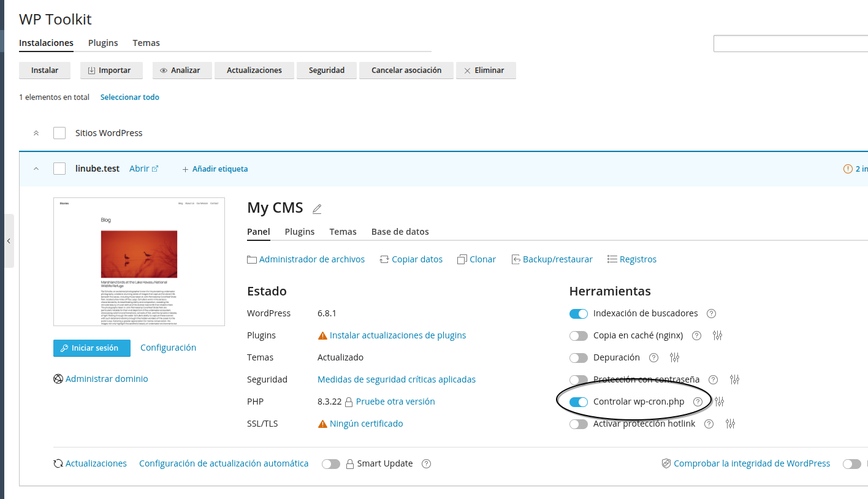Open help for Activar protección hotlink
Screen dimensions: 868x499
(x=709, y=424)
